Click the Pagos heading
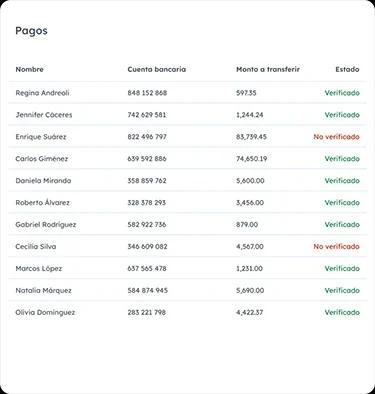 tap(31, 31)
